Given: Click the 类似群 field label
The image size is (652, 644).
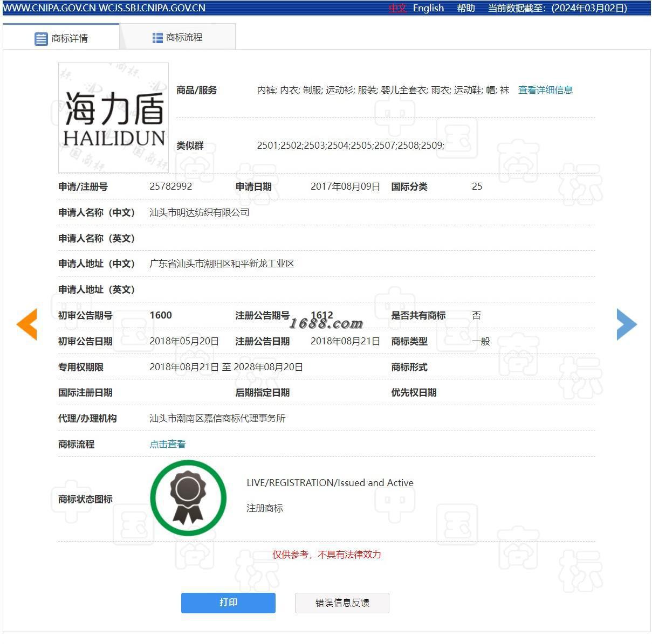Looking at the screenshot, I should (190, 146).
